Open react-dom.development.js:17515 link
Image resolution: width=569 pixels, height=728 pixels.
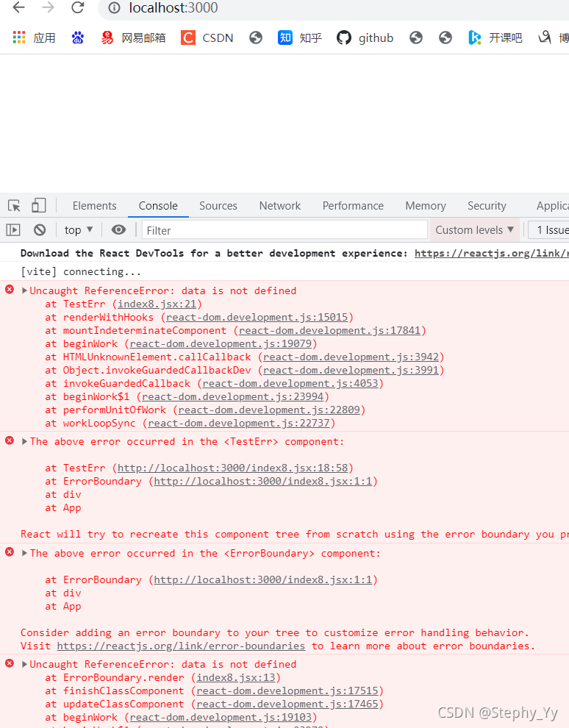pyautogui.click(x=287, y=690)
